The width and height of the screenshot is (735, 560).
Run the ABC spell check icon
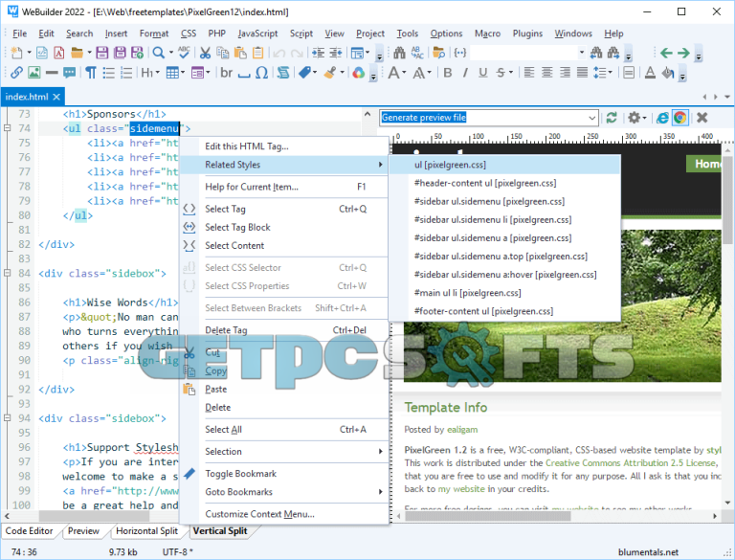click(184, 53)
